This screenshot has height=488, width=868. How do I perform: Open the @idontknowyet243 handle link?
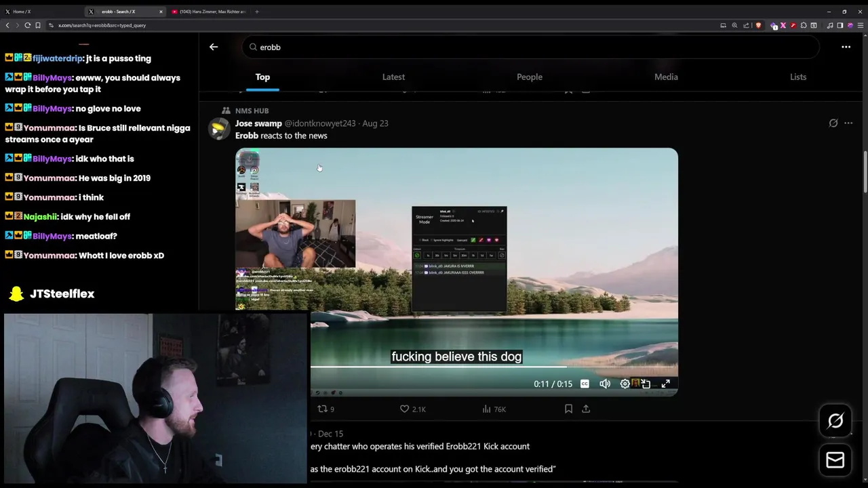[x=320, y=123]
